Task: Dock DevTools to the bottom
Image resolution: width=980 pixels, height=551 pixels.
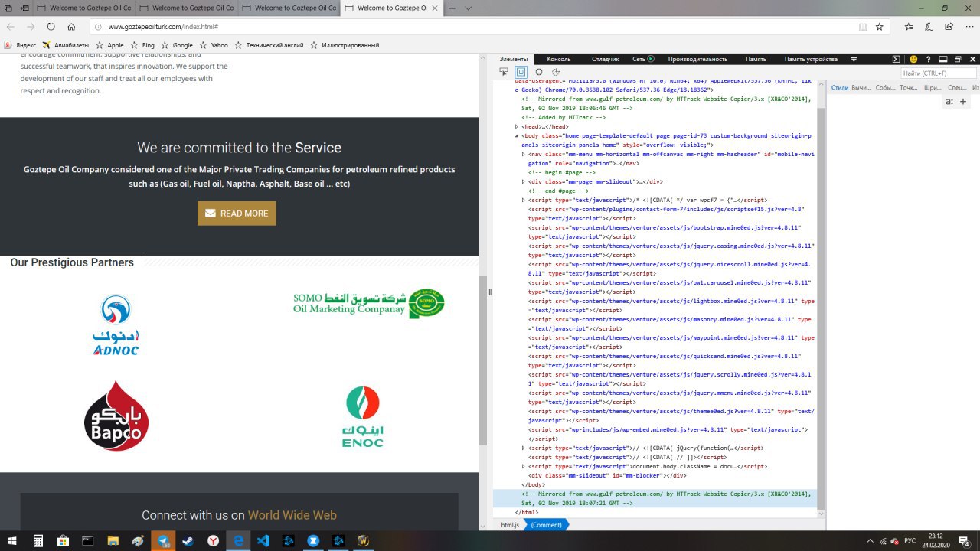Action: point(942,59)
